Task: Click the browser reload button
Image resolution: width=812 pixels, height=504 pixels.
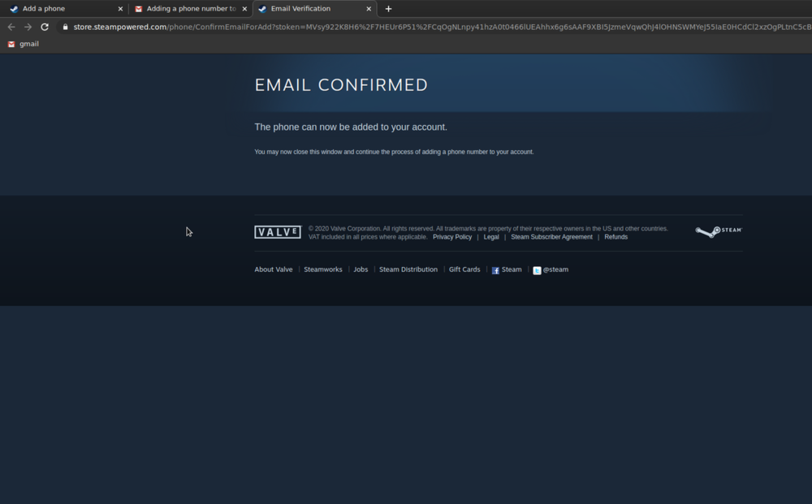Action: tap(45, 27)
